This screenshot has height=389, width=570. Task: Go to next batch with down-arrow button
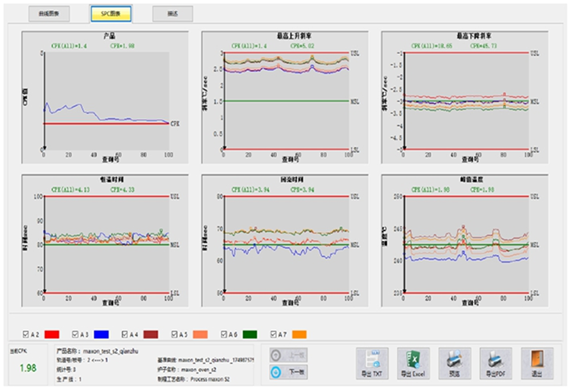[289, 372]
